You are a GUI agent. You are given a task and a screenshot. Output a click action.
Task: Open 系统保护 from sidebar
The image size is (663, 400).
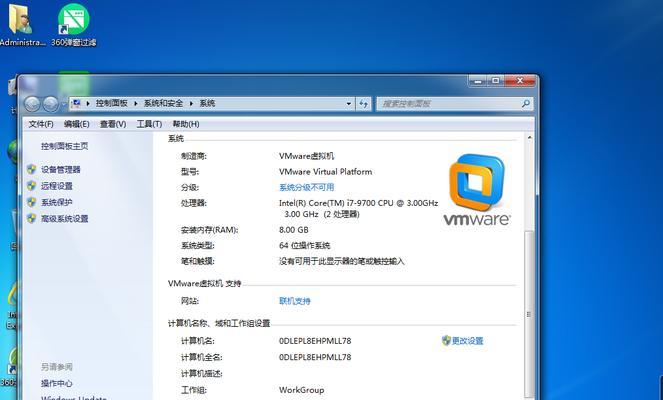point(57,202)
